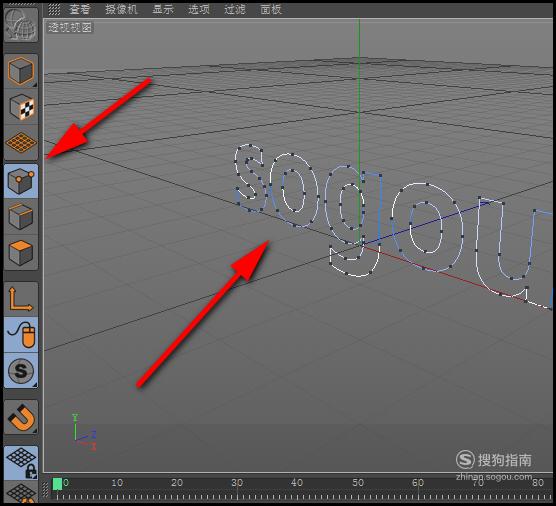Toggle Viewport Solo S icon
This screenshot has width=556, height=506.
pyautogui.click(x=21, y=371)
